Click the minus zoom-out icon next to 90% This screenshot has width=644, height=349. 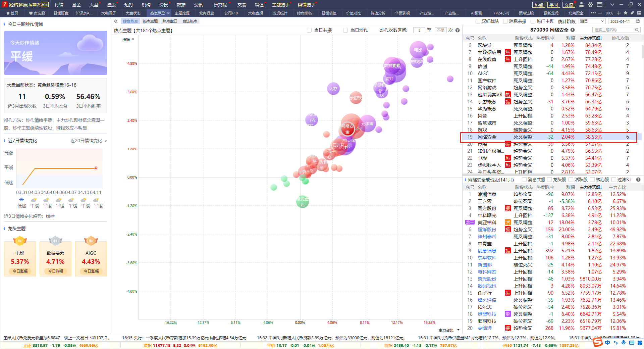click(600, 13)
